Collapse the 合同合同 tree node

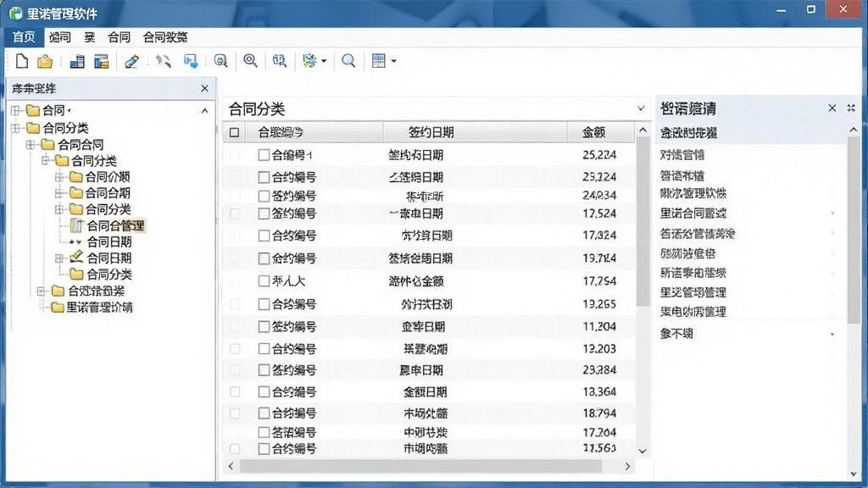coord(30,145)
